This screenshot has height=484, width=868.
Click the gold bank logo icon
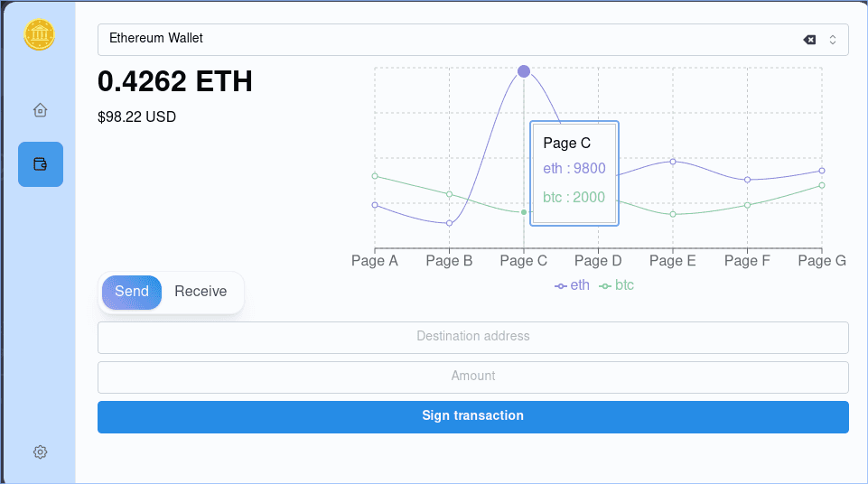[x=40, y=35]
